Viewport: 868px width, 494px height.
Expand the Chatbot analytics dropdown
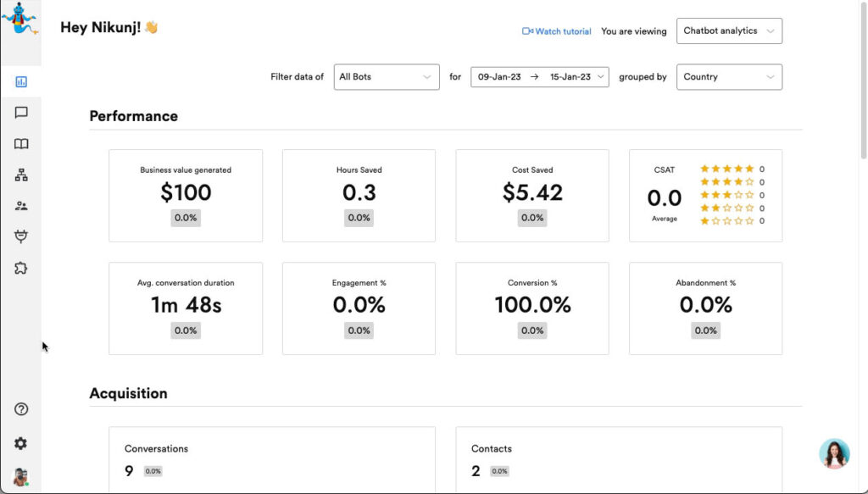pyautogui.click(x=729, y=31)
